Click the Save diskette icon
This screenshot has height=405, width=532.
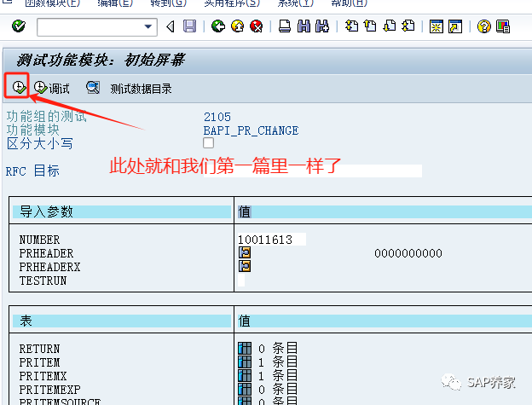point(189,26)
